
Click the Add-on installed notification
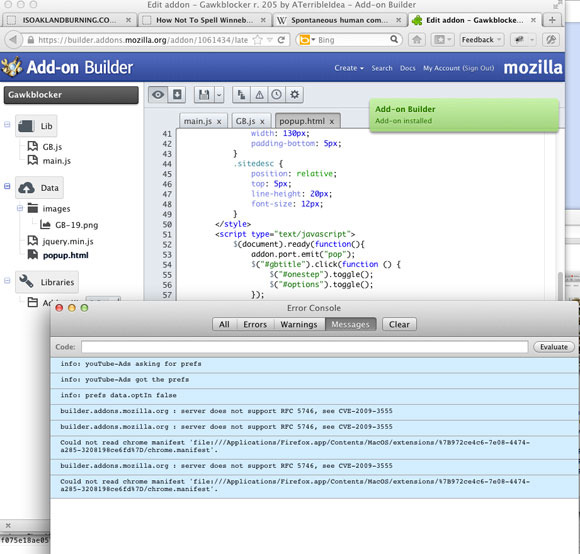point(464,115)
